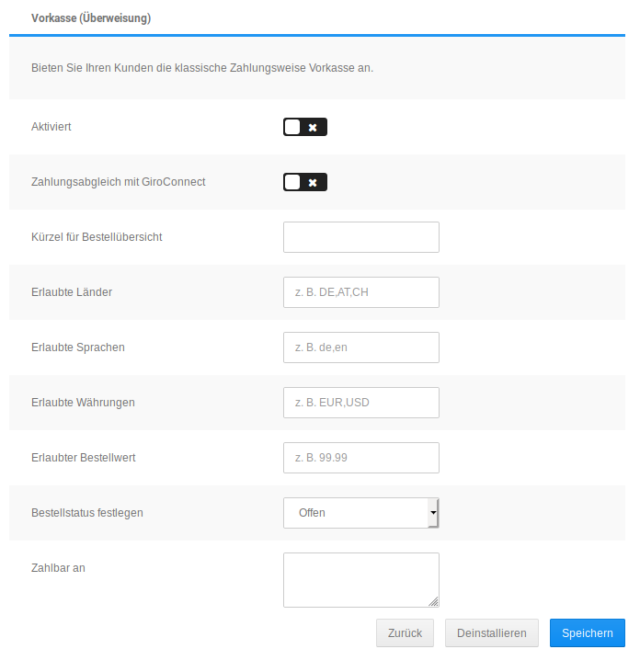Viewport: 640px width, 672px height.
Task: Select the Erlaubte Sprachen text field
Action: coord(360,347)
